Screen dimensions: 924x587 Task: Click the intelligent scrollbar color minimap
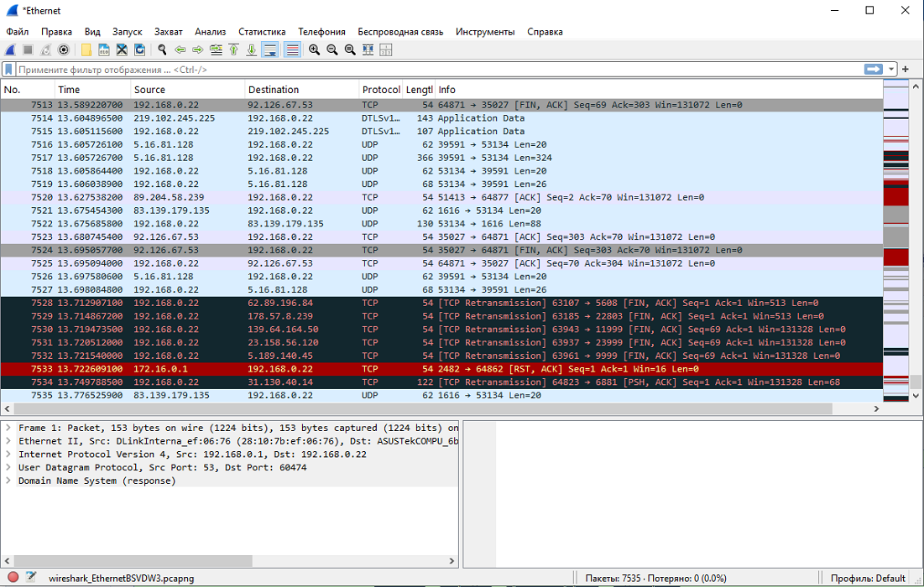click(x=895, y=242)
